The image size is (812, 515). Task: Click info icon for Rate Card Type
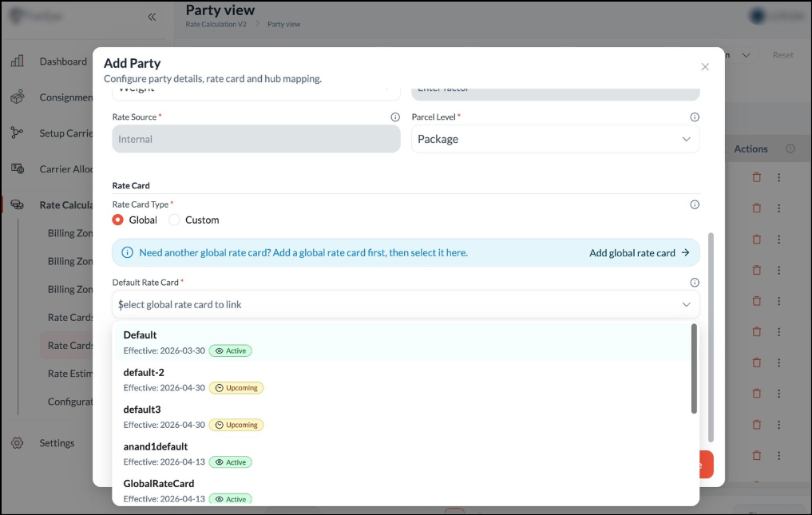click(695, 204)
